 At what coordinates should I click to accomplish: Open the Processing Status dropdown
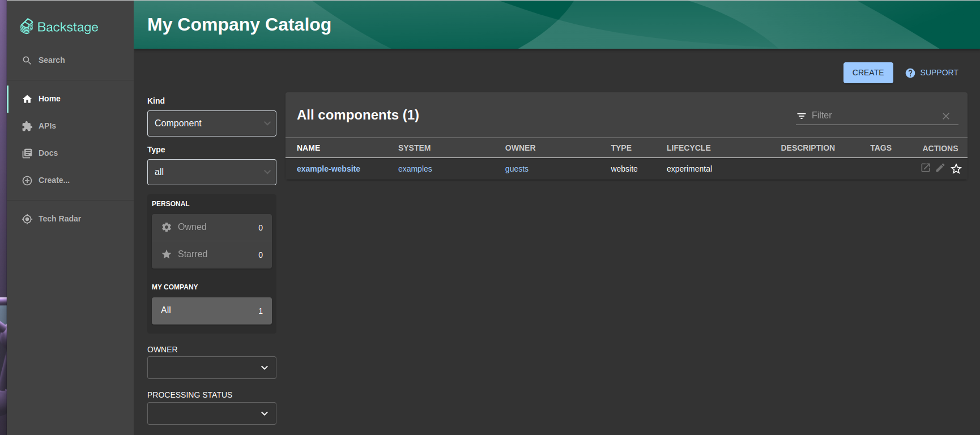pyautogui.click(x=211, y=413)
